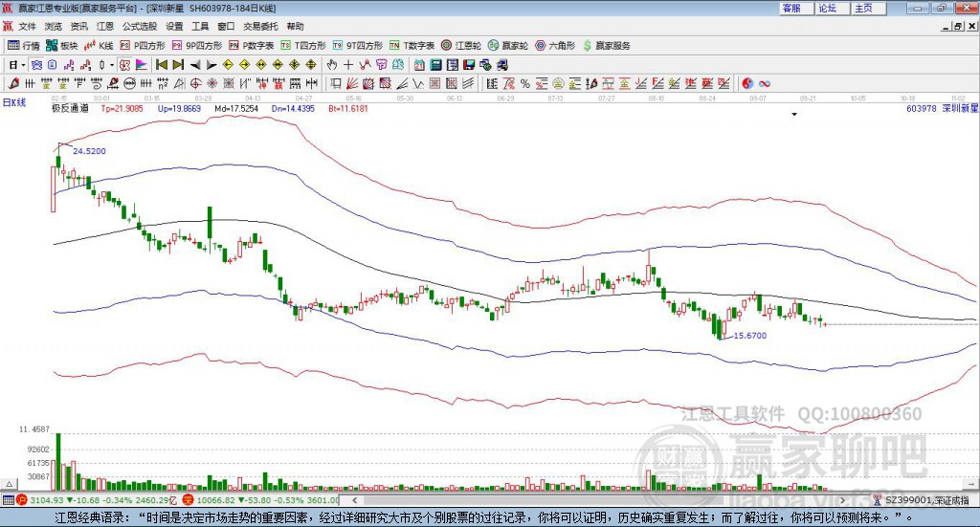Image resolution: width=980 pixels, height=527 pixels.
Task: Open the 设置 menu
Action: 174,26
